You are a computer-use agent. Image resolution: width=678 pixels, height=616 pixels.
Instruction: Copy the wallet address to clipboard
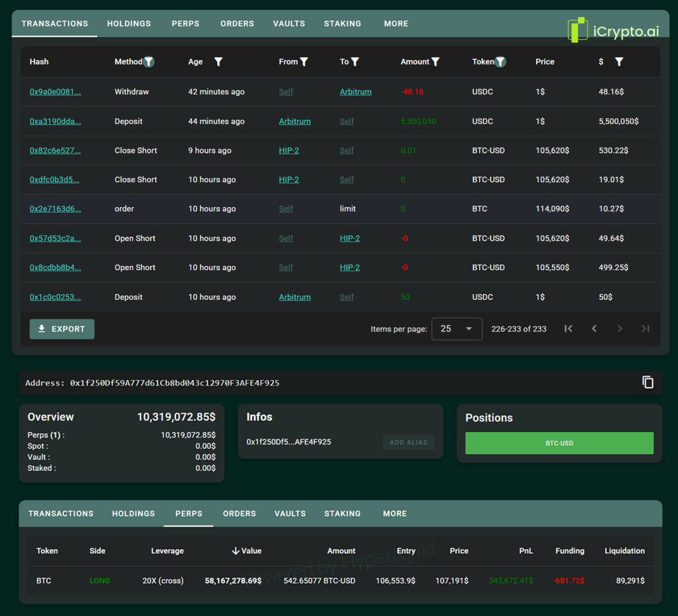pyautogui.click(x=648, y=383)
